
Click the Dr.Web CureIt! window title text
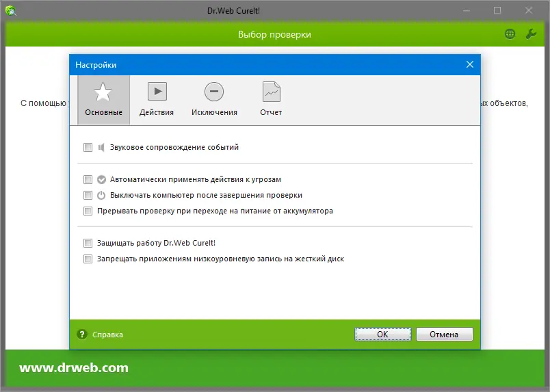coord(233,11)
